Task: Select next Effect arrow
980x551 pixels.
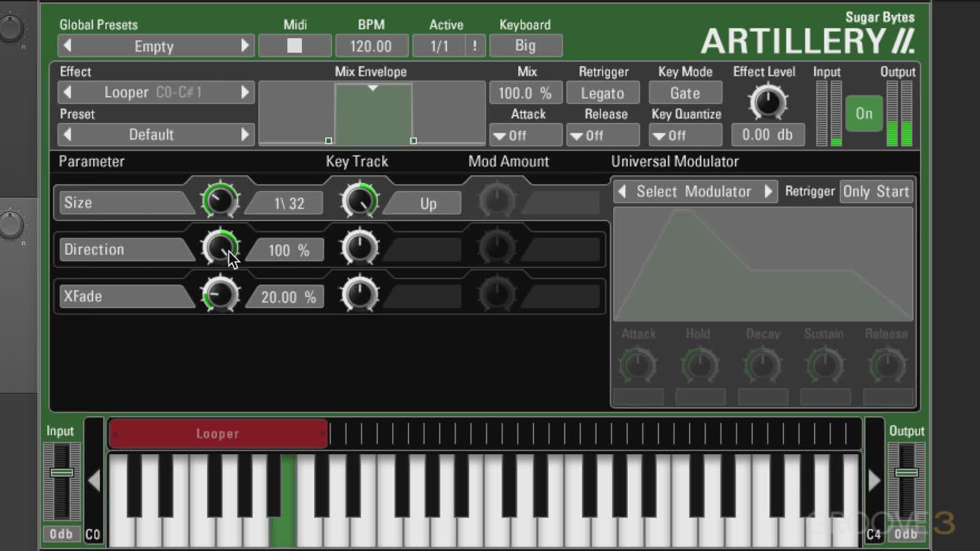Action: [x=245, y=92]
